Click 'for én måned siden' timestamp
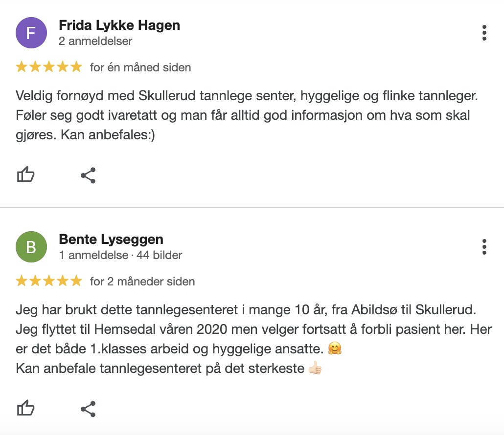 tap(140, 67)
